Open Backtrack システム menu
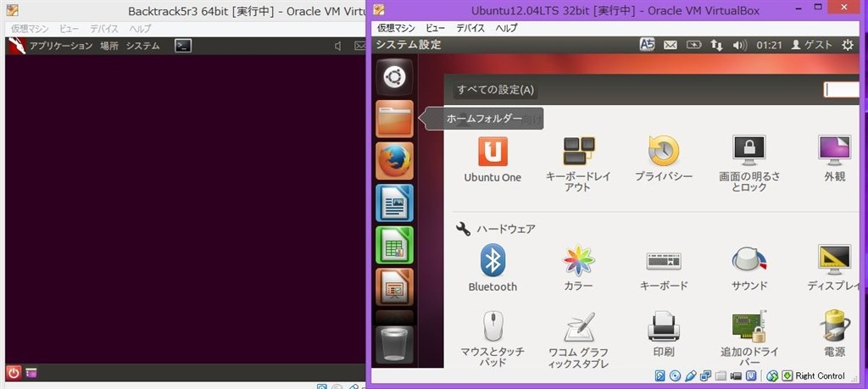 (142, 46)
